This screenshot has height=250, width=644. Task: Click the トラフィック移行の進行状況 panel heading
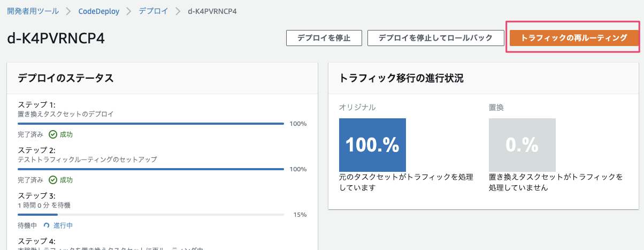[401, 78]
